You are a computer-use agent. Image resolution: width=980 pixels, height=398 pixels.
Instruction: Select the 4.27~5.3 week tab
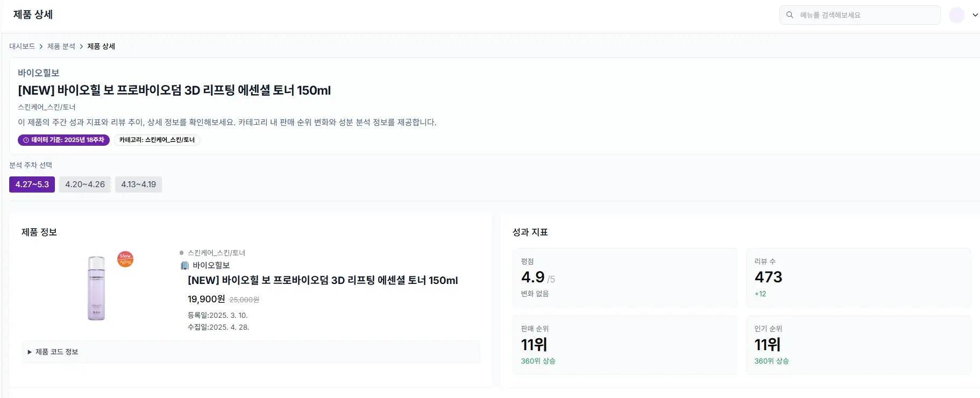pos(32,184)
